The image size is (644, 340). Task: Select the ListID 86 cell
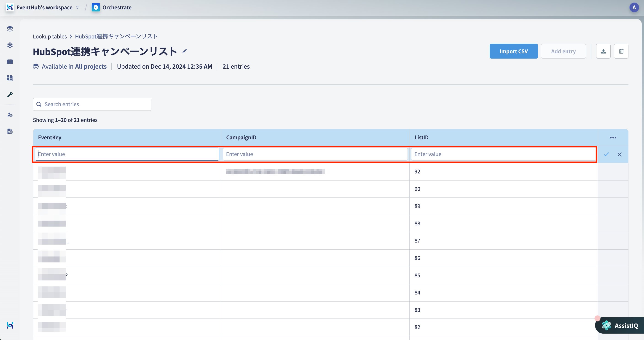point(503,258)
